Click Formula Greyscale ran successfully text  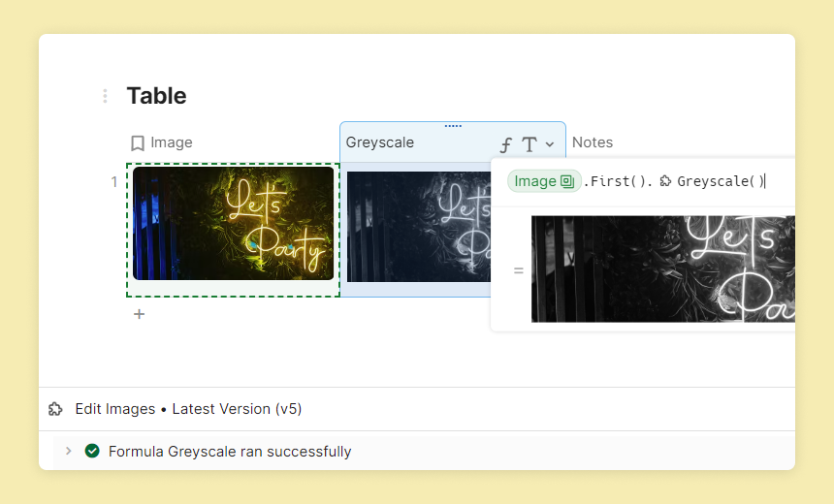pos(230,452)
